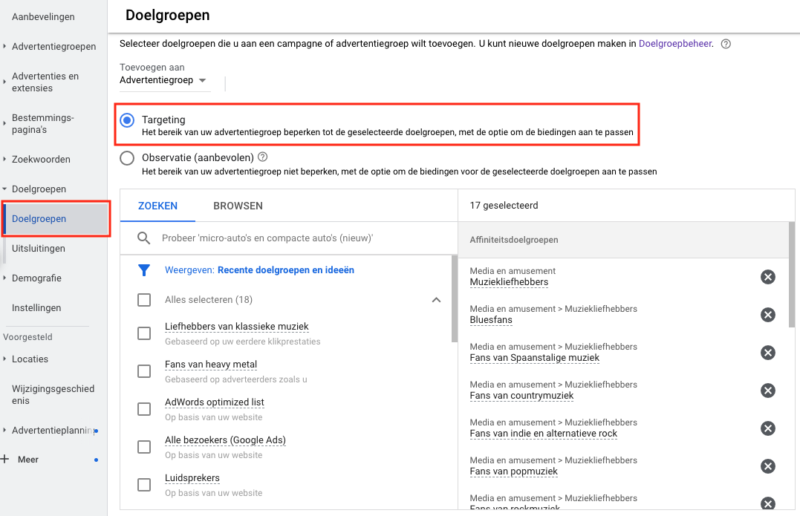Remove Bluesfans from selected audiences

point(768,315)
